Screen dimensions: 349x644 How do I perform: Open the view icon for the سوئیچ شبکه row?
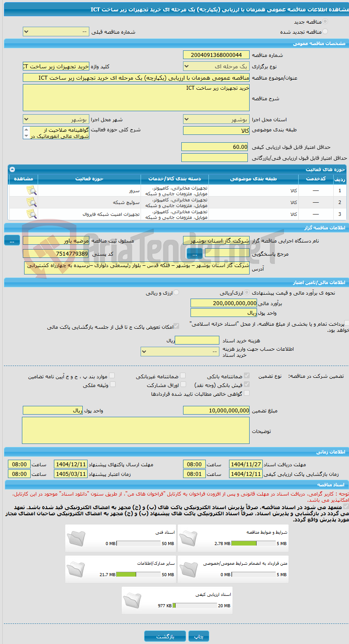31,202
